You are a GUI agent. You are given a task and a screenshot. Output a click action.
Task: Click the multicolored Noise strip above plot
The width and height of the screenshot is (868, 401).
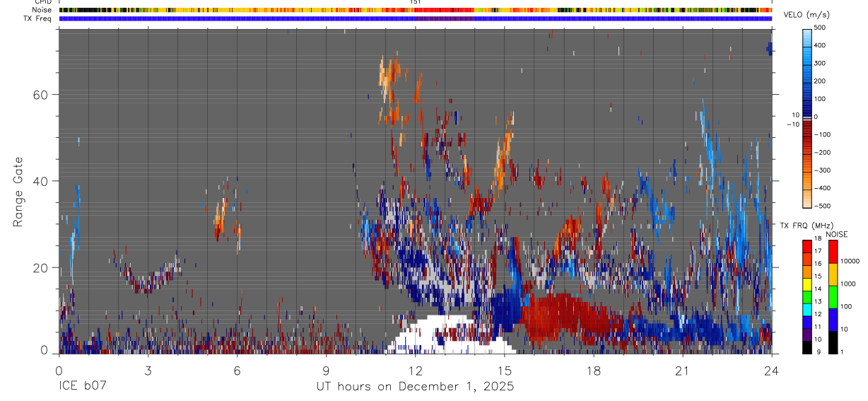(x=415, y=10)
